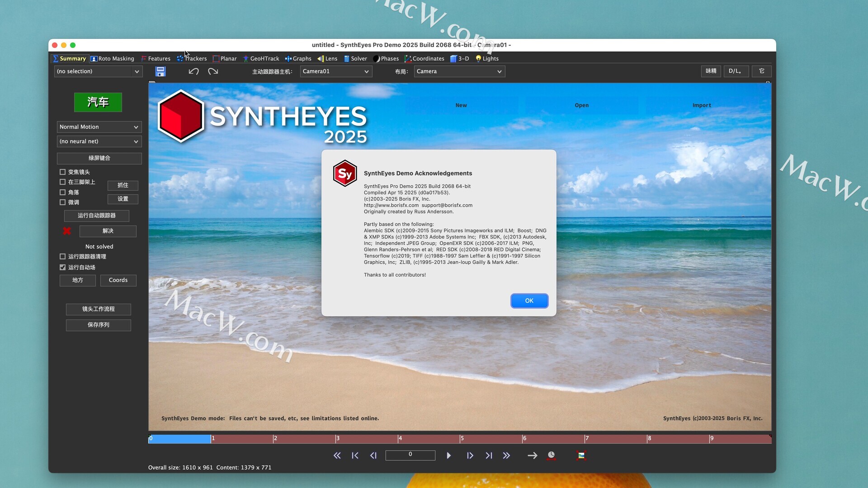Toggle the 在三脚架上 checkbox
The width and height of the screenshot is (868, 488).
(63, 182)
